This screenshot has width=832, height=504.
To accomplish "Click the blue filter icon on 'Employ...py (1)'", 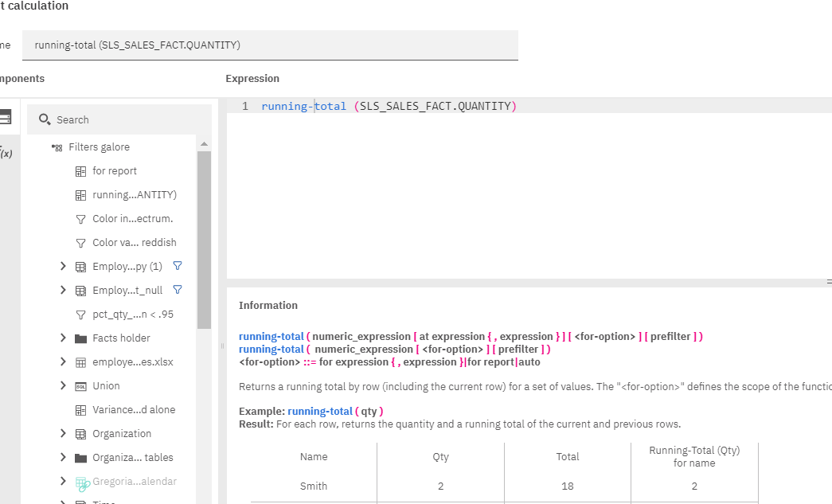I will coord(178,266).
